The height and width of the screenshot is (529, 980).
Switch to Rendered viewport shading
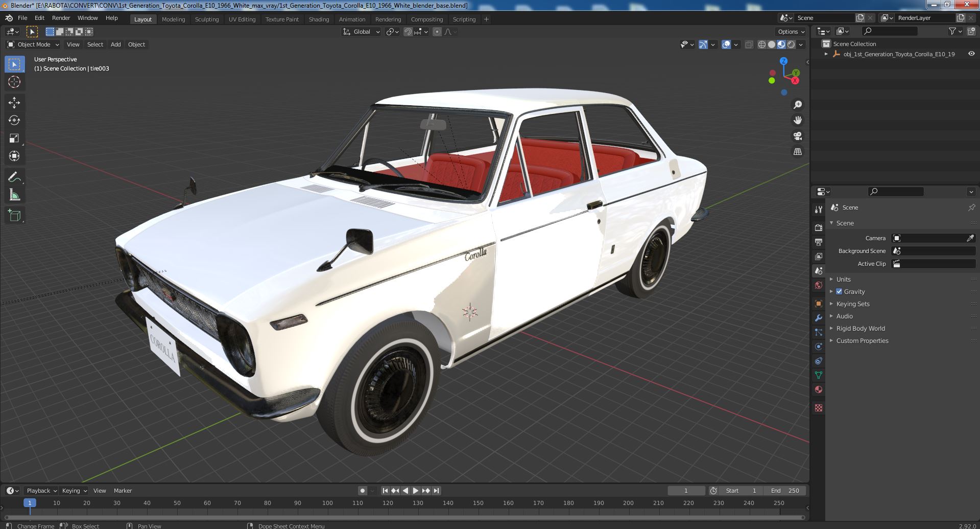(791, 44)
